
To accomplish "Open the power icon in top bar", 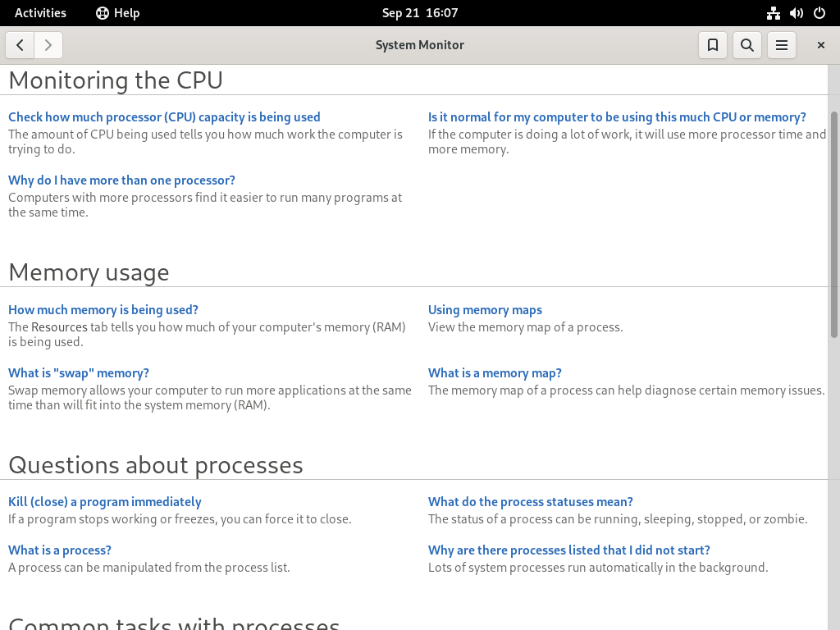I will click(819, 13).
